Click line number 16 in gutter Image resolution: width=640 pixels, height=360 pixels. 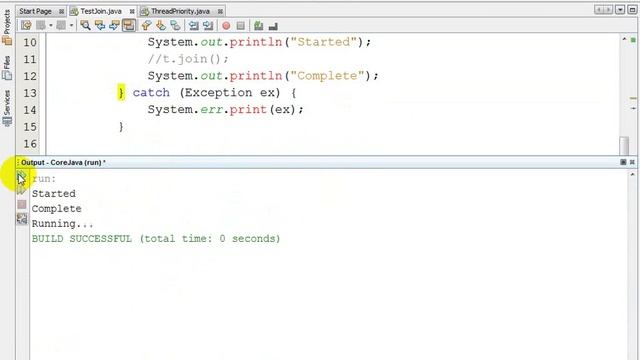[x=30, y=144]
